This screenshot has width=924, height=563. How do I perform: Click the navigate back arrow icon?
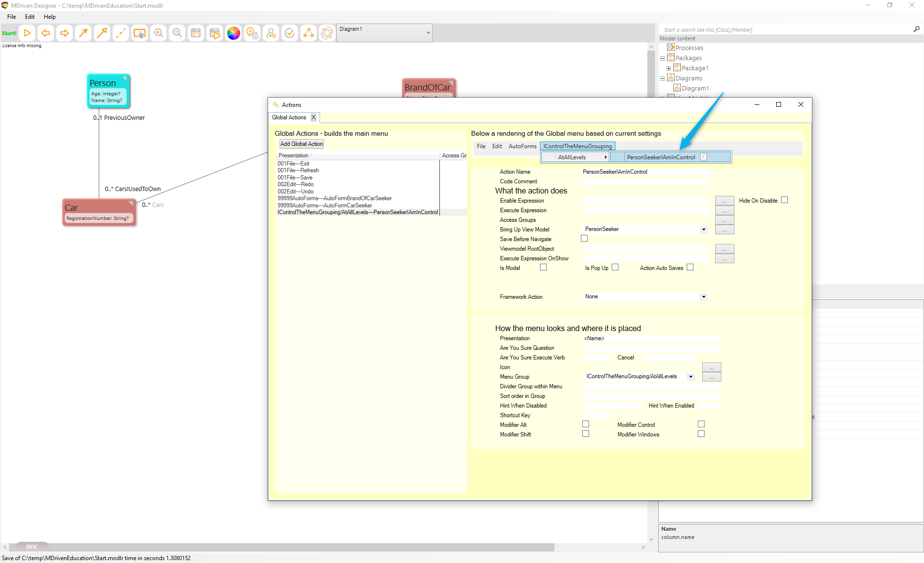click(46, 33)
